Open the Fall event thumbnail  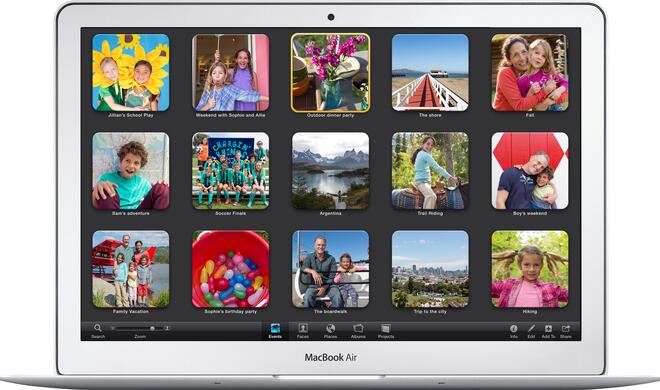click(530, 72)
